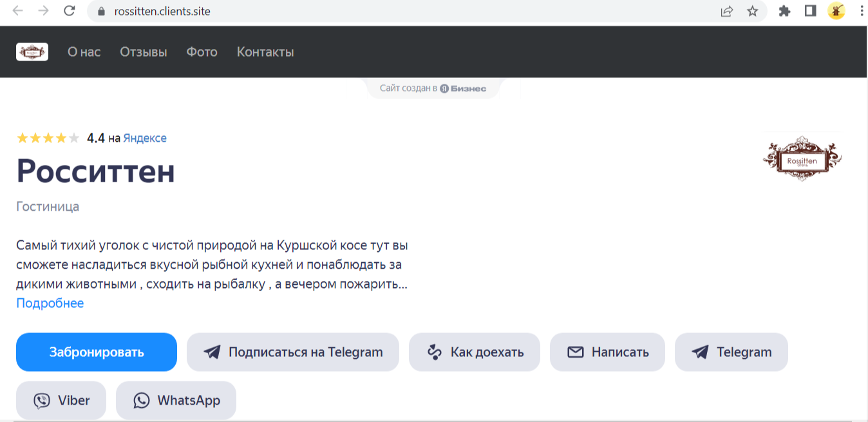Image resolution: width=868 pixels, height=422 pixels.
Task: Click Подписаться на Telegram
Action: pos(293,352)
